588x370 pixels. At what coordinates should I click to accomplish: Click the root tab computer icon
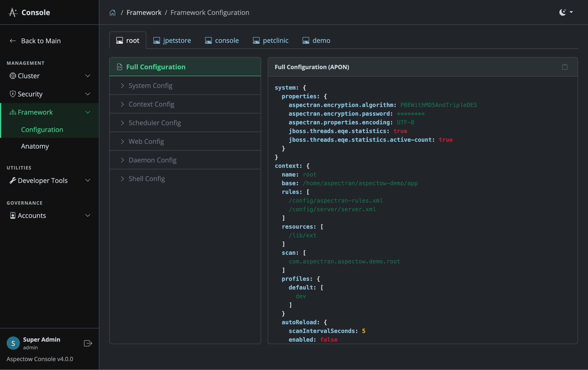[x=119, y=40]
